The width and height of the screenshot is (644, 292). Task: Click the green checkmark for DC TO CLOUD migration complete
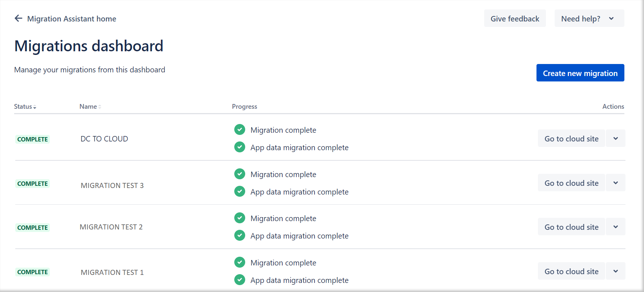coord(240,129)
